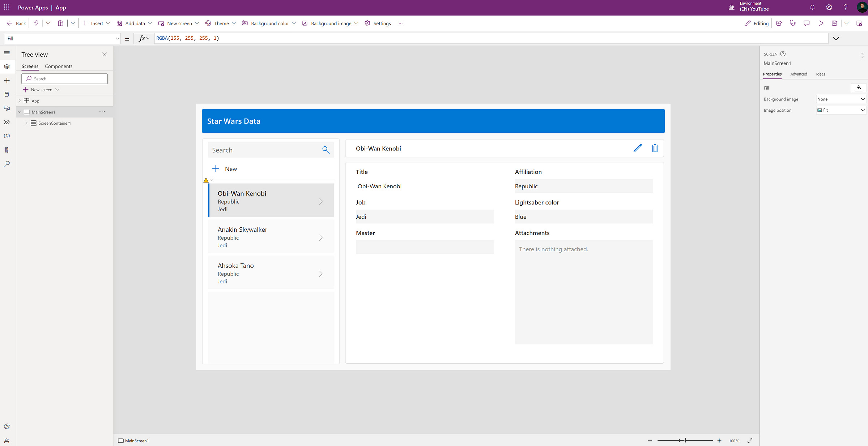This screenshot has width=868, height=446.
Task: Open the Image position Fit dropdown
Action: click(841, 110)
